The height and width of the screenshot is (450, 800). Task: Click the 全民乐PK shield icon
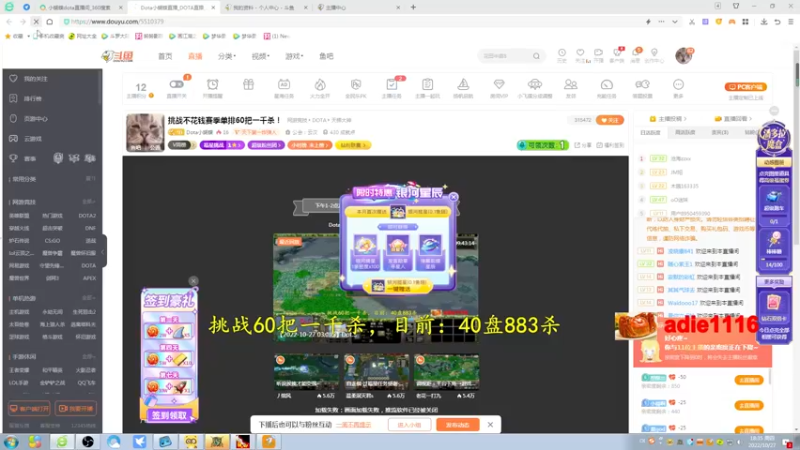[356, 85]
